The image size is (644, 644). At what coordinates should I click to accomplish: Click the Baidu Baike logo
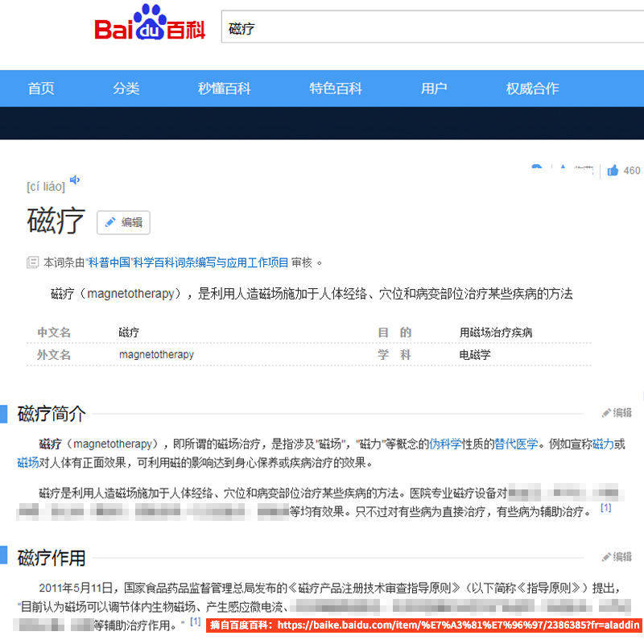[150, 23]
